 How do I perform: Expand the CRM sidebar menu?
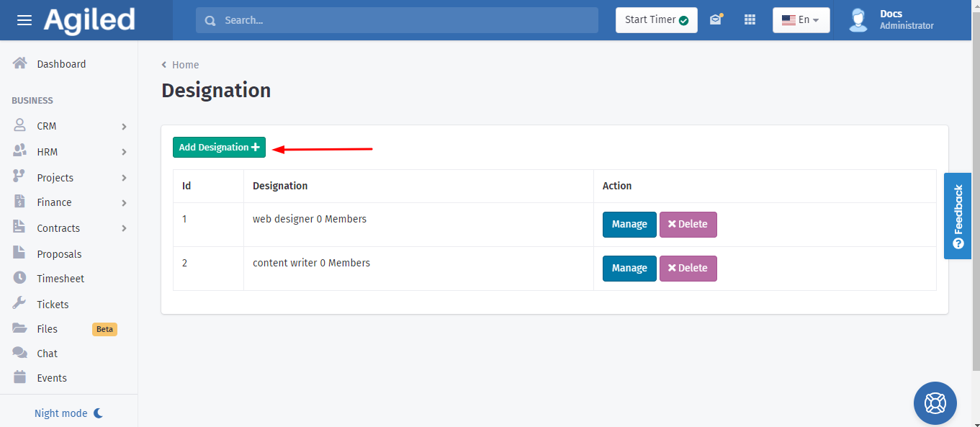tap(69, 126)
